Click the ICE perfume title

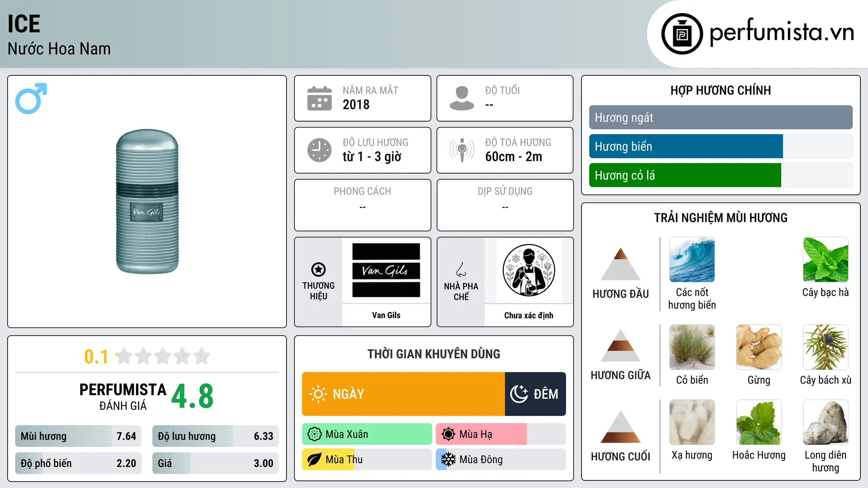[x=24, y=24]
